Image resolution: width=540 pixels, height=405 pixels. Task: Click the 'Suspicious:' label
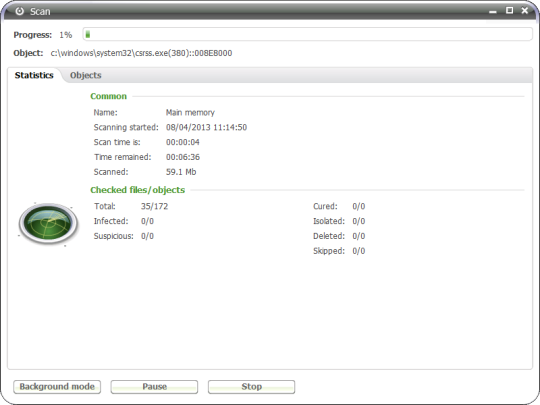(114, 236)
